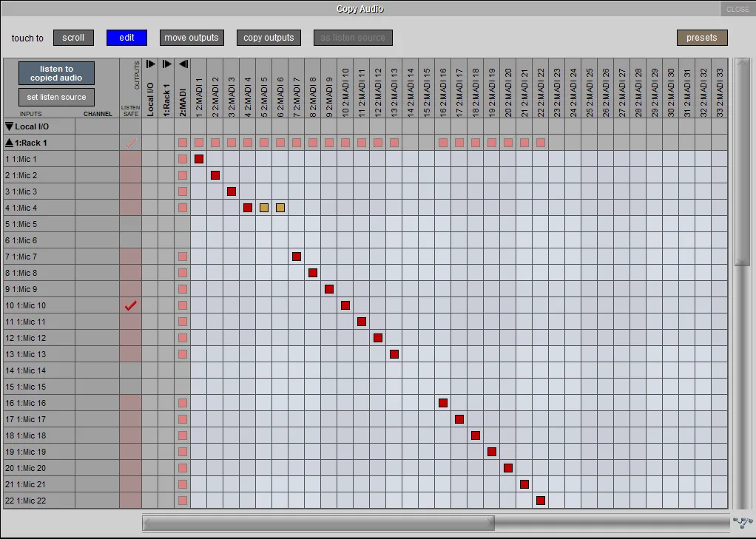Screen dimensions: 756x539
Task: Toggle route Mic 16 to MADI 16
Action: click(x=443, y=403)
